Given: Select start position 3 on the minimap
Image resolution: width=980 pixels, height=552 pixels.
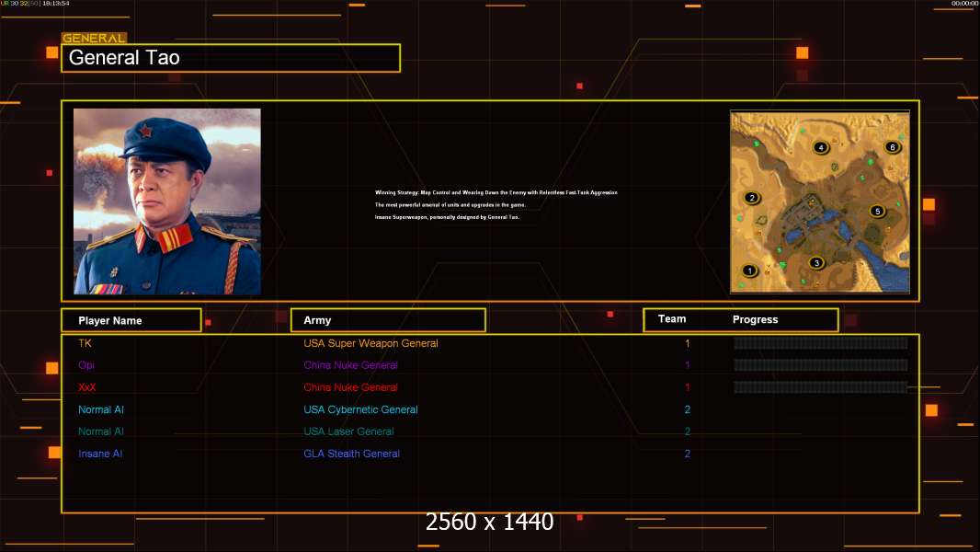Looking at the screenshot, I should coord(815,263).
